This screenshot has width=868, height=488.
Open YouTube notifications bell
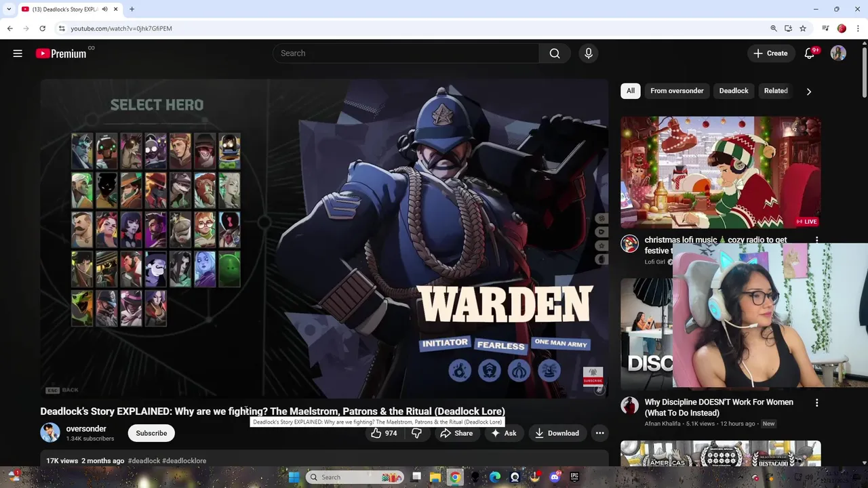(810, 54)
